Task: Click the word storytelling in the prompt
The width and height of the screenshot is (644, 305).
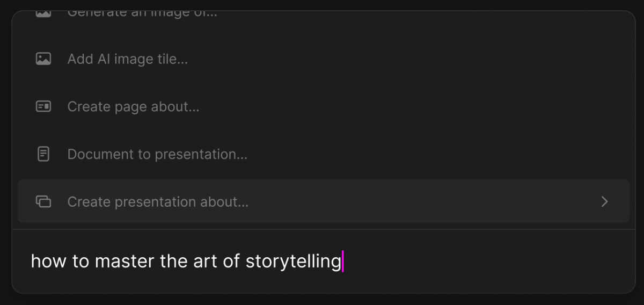Action: pyautogui.click(x=294, y=262)
